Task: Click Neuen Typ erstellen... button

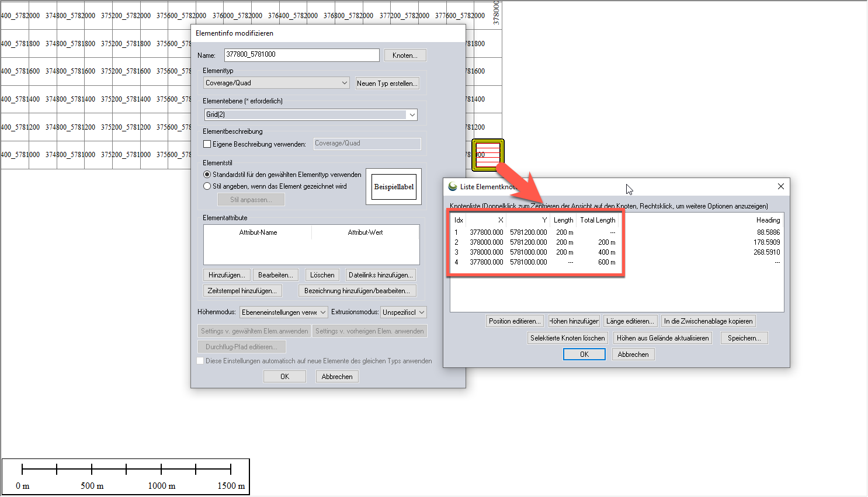Action: point(387,84)
